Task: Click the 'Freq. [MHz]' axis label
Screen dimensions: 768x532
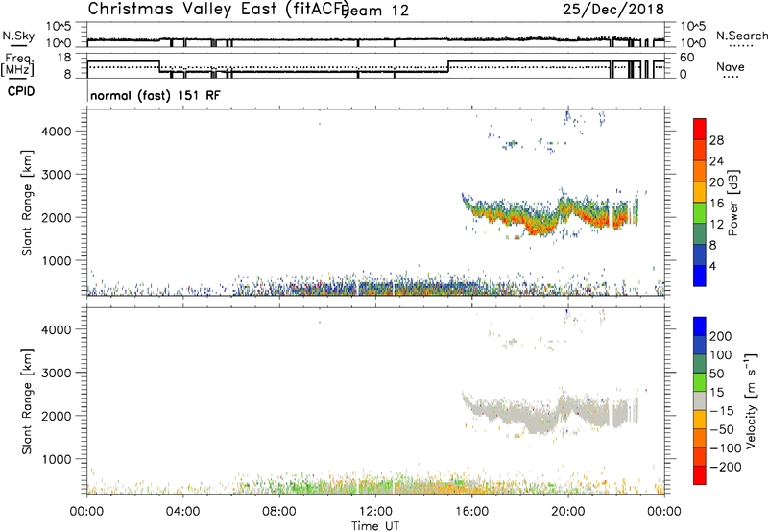Action: point(18,64)
